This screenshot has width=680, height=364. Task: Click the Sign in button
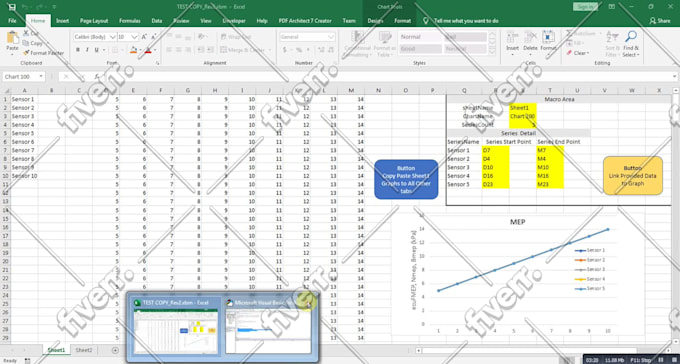pyautogui.click(x=585, y=7)
